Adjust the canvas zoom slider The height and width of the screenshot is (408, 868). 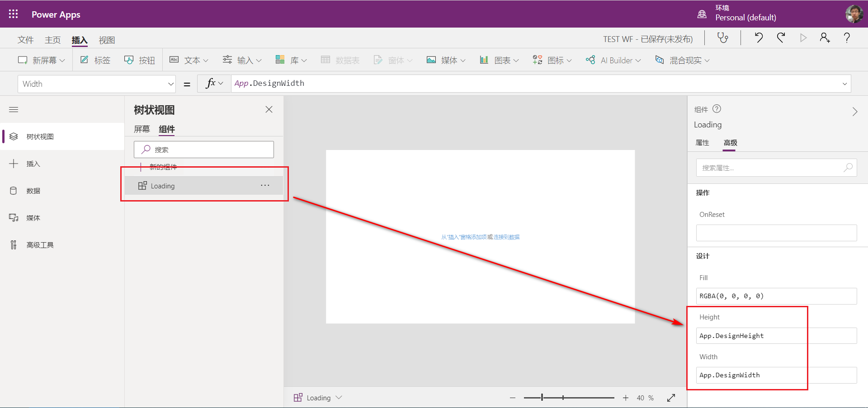[x=569, y=398]
